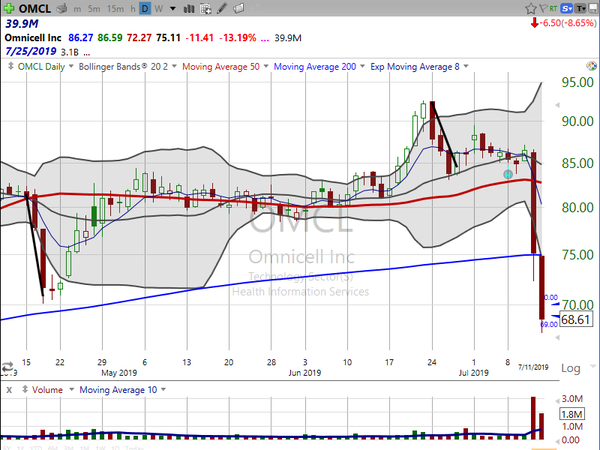This screenshot has height=450, width=600.
Task: Click the sync arrows icon by time axis
Action: (x=8, y=367)
